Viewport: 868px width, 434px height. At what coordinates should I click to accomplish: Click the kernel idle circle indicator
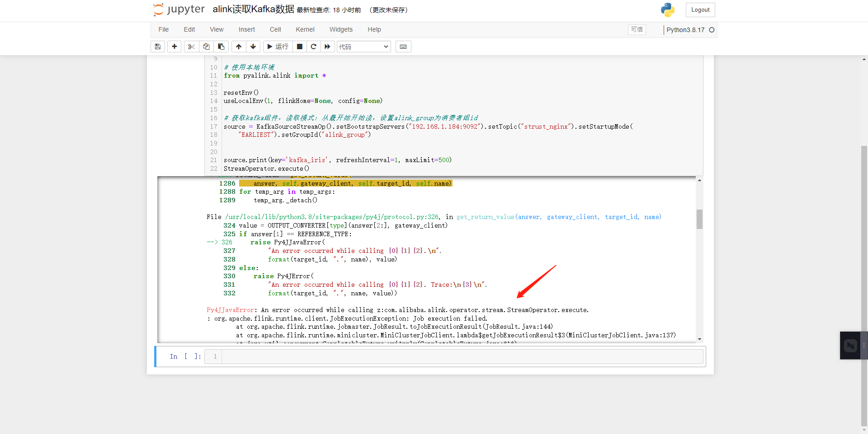tap(712, 30)
